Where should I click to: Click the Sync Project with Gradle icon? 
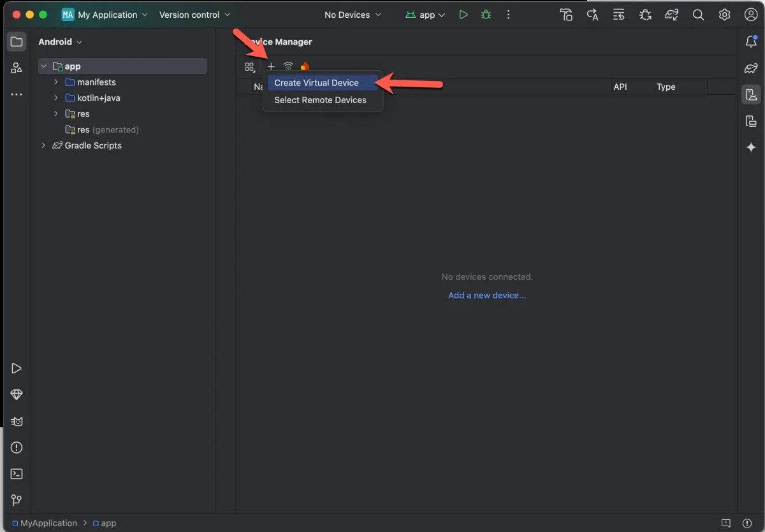[671, 15]
